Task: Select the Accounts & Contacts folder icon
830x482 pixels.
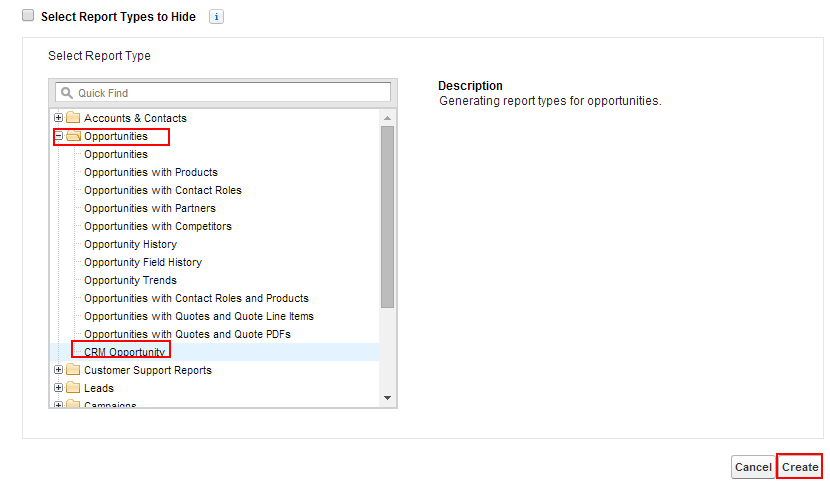Action: (73, 117)
